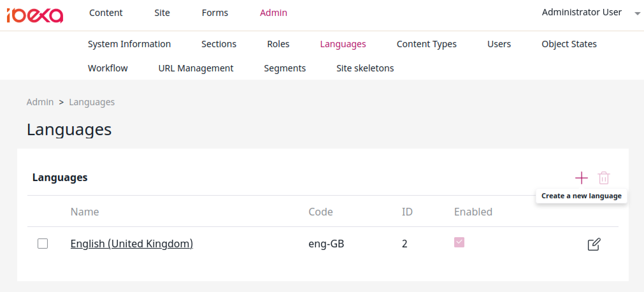Image resolution: width=644 pixels, height=292 pixels.
Task: Click the Admin breadcrumb link
Action: coord(40,102)
